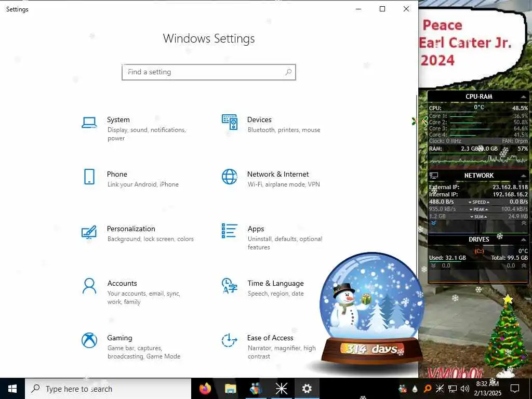This screenshot has width=532, height=399.
Task: Click the upload arrows in NETWORK widget graph
Action: point(524,223)
